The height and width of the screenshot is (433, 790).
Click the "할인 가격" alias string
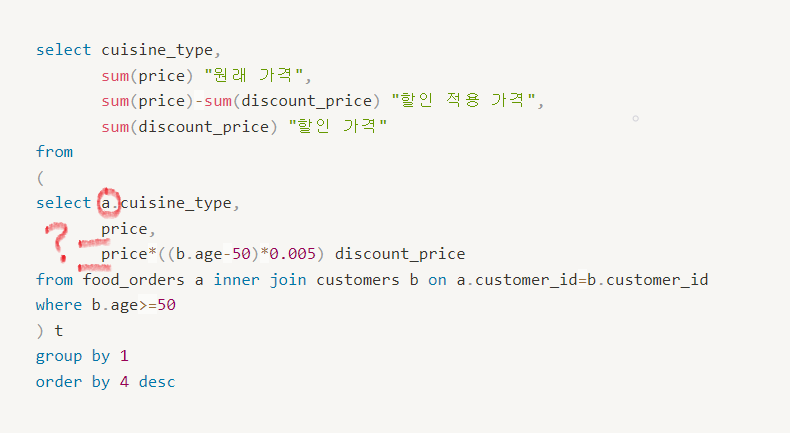click(x=338, y=126)
